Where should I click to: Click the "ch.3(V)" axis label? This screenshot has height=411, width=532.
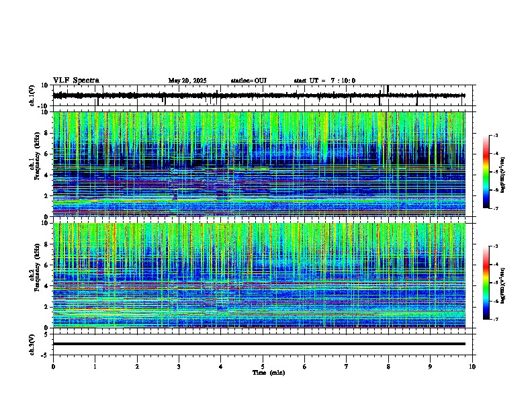click(32, 345)
